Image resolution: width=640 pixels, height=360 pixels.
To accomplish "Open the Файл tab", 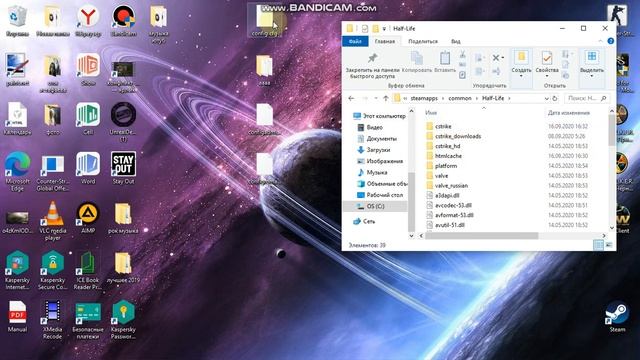I will click(355, 41).
